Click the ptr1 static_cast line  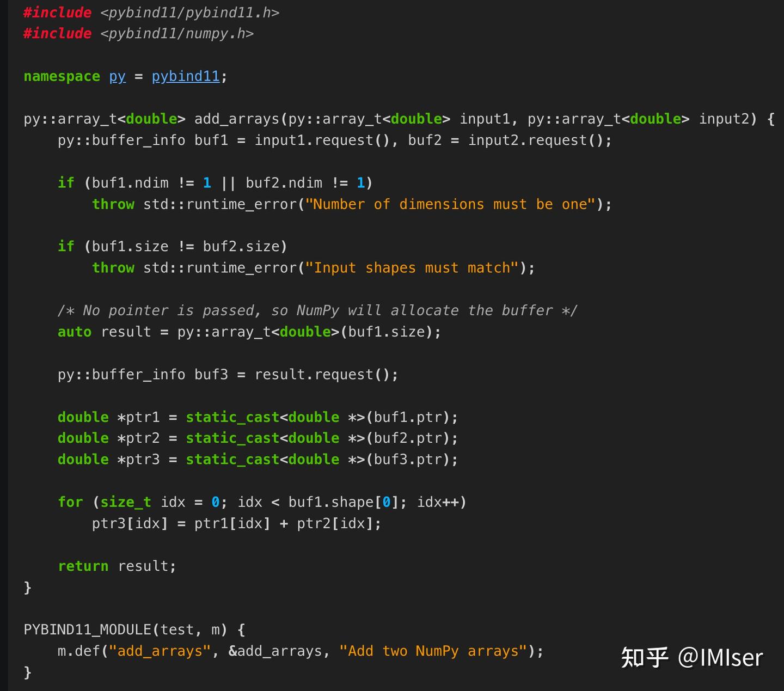click(258, 417)
